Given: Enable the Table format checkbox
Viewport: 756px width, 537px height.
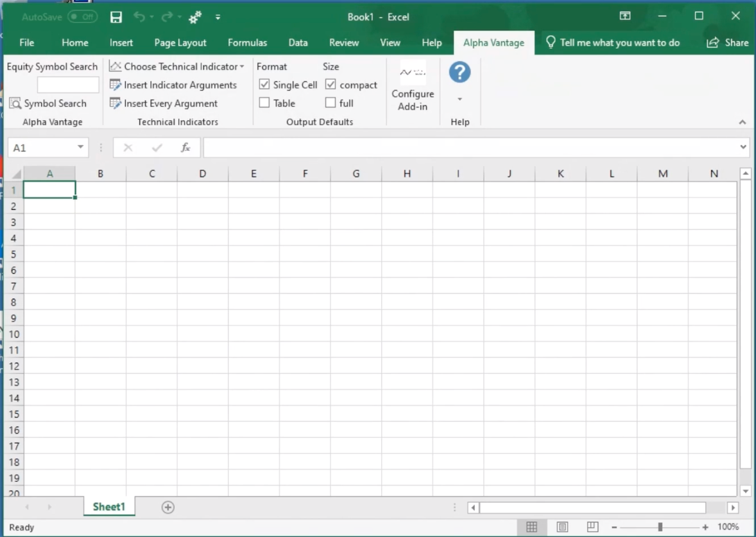Looking at the screenshot, I should [264, 103].
